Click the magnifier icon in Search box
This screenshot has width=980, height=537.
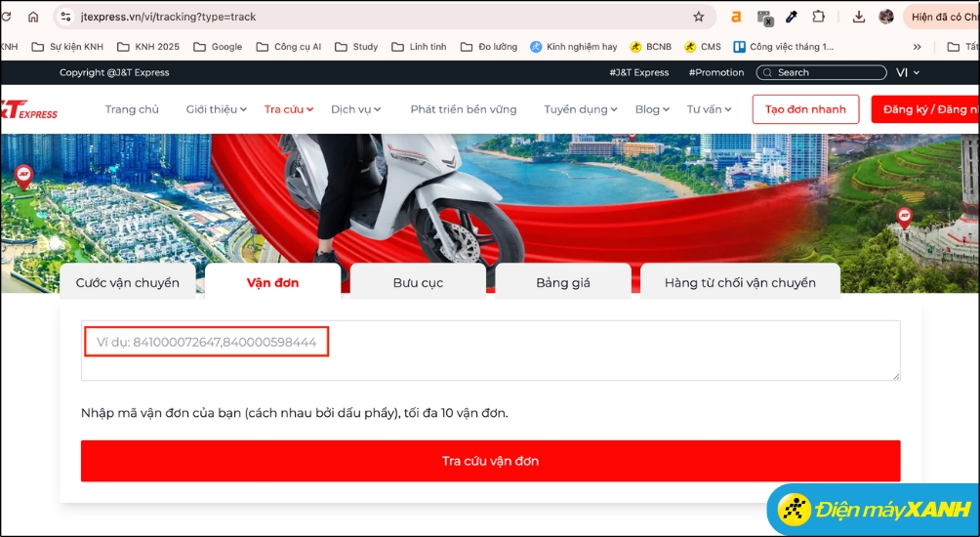pos(767,72)
